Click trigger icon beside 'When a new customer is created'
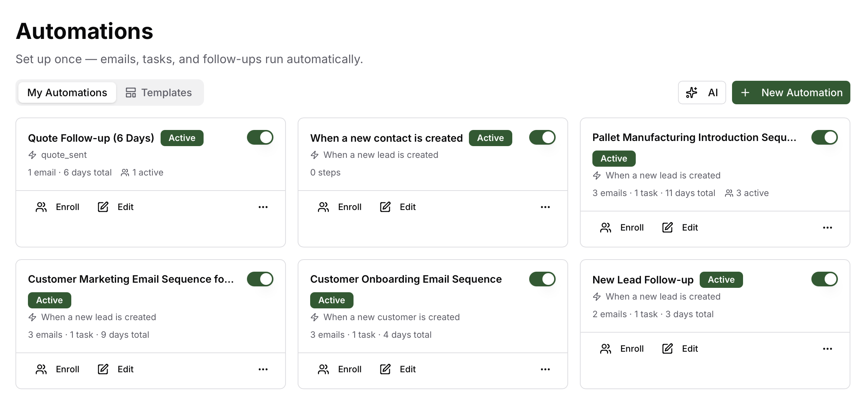 (315, 317)
